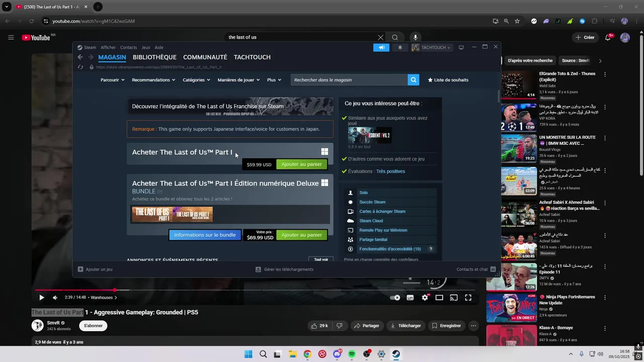Open options for ElGrande Toto video
This screenshot has height=362, width=644.
point(605,74)
